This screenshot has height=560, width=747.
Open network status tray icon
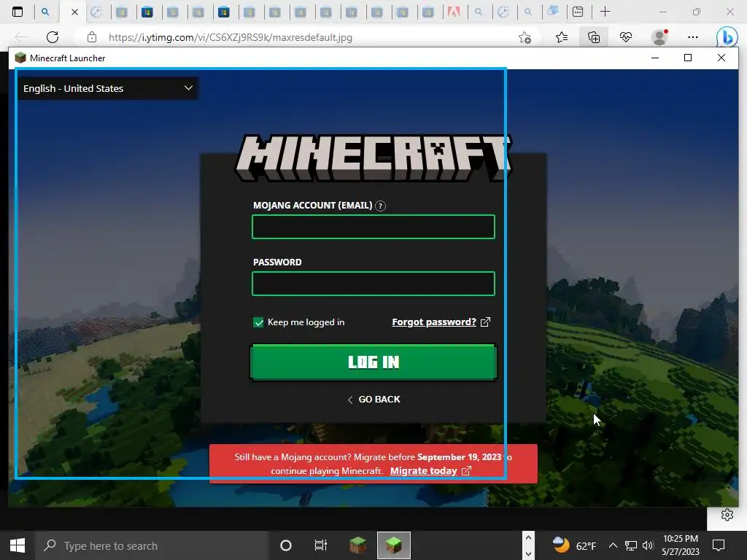pos(631,545)
